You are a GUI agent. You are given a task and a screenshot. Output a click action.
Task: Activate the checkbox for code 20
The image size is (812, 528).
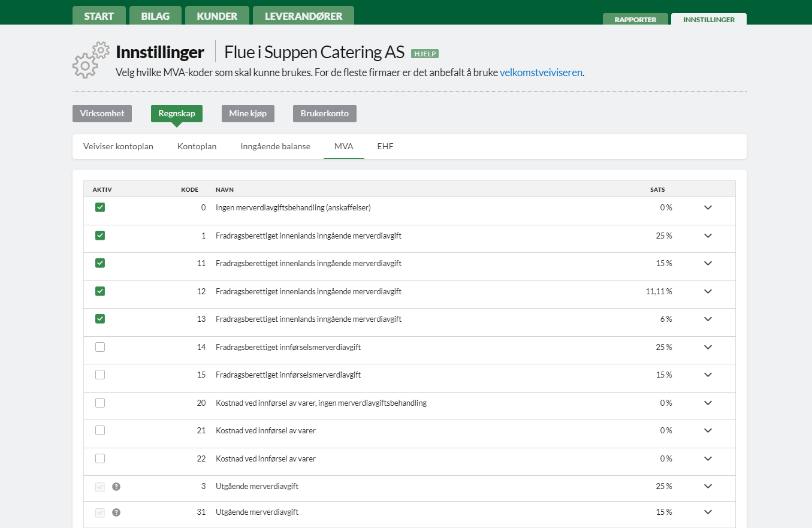click(100, 403)
